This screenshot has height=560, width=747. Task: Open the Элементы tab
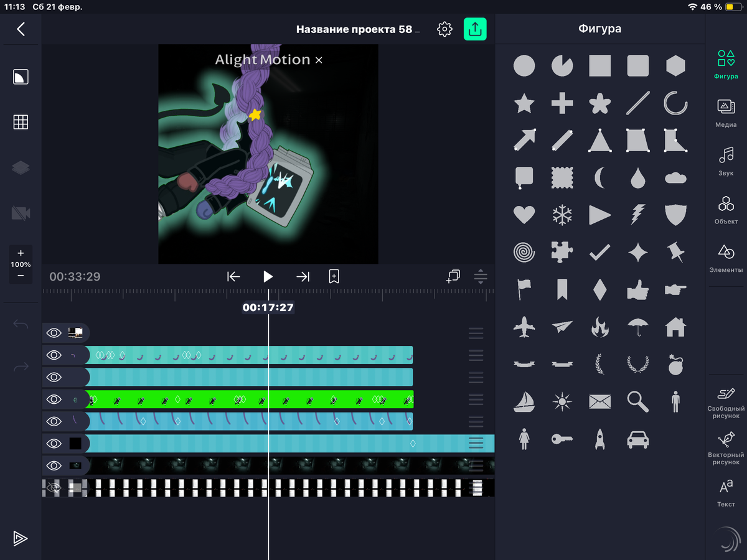coord(726,258)
